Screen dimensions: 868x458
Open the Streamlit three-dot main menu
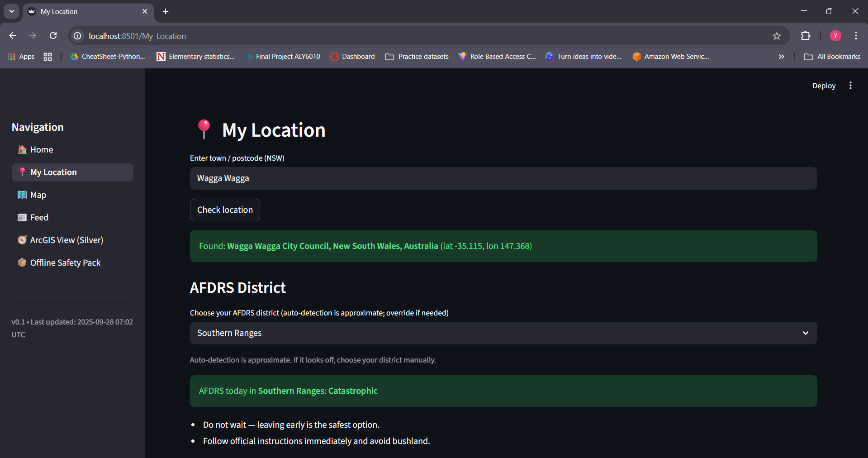[850, 86]
